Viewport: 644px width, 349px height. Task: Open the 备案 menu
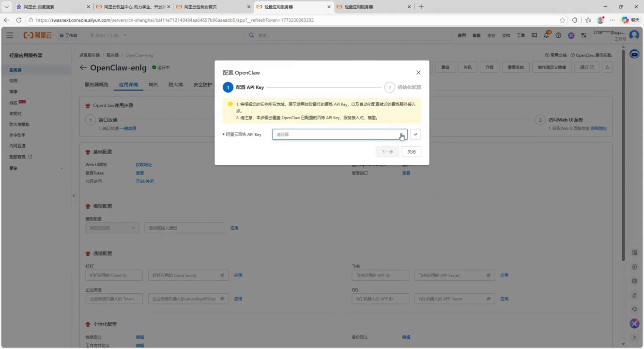coord(476,35)
